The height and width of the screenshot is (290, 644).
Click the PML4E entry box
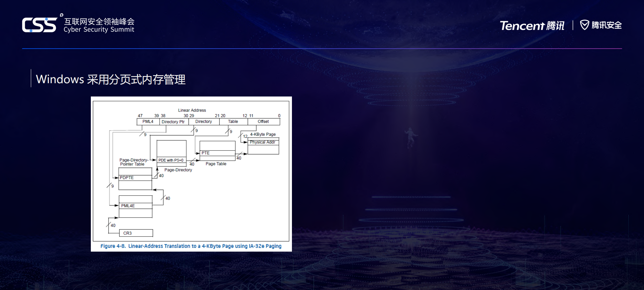[135, 206]
